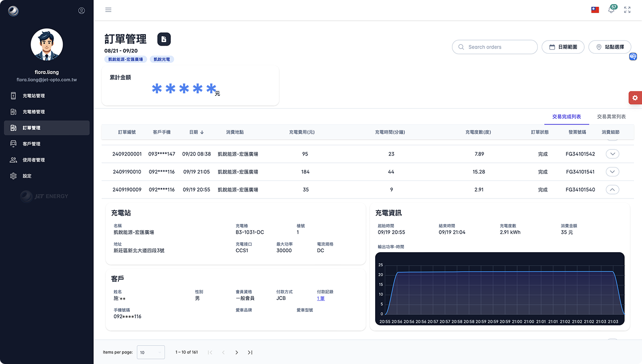
Task: Open 設定 in the sidebar
Action: click(x=47, y=176)
